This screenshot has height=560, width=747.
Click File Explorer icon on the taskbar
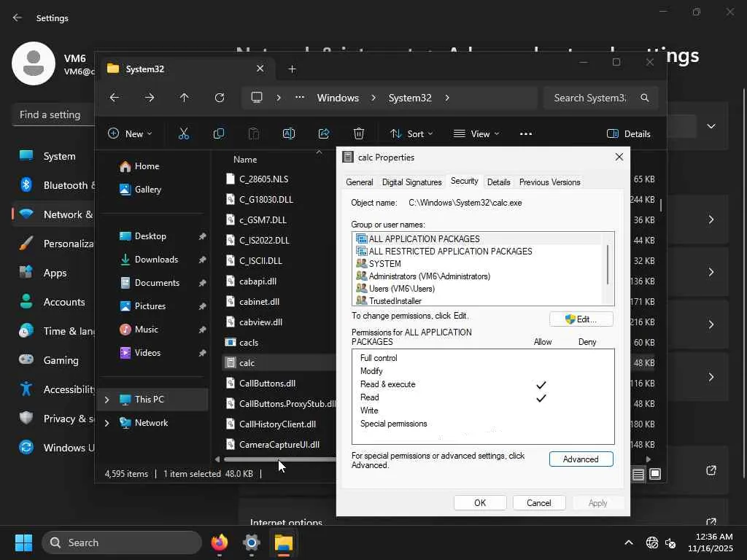tap(284, 542)
